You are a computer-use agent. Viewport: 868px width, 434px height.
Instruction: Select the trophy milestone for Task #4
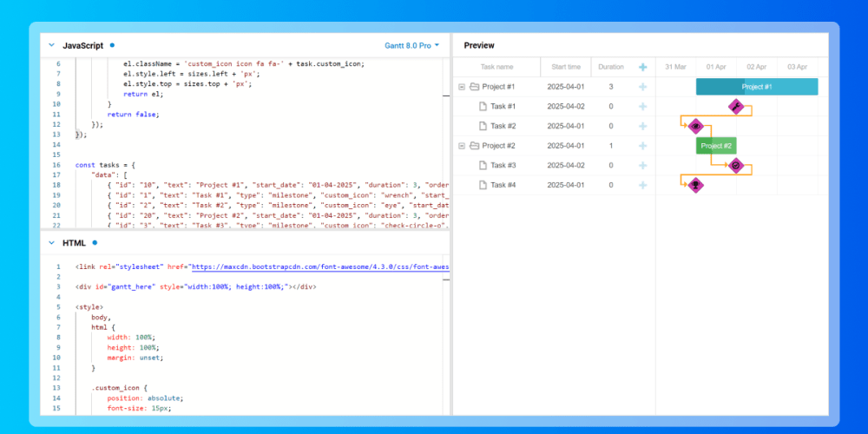pos(695,185)
